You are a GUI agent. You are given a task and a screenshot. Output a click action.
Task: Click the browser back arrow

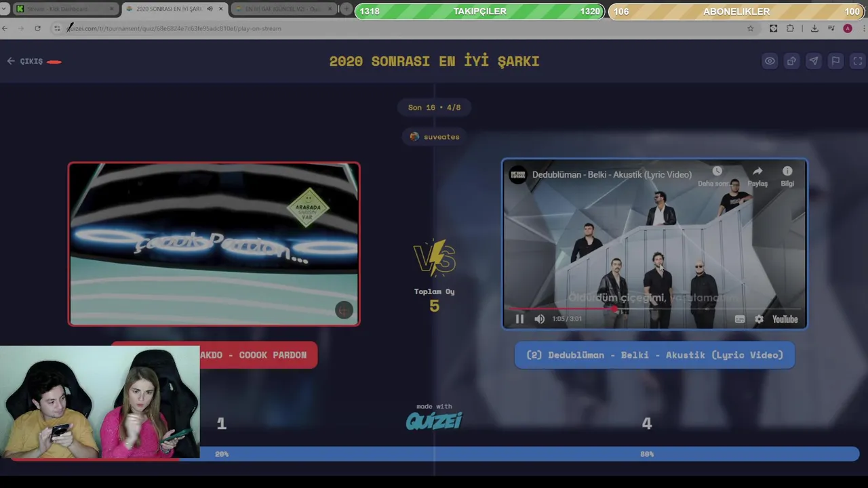(5, 28)
